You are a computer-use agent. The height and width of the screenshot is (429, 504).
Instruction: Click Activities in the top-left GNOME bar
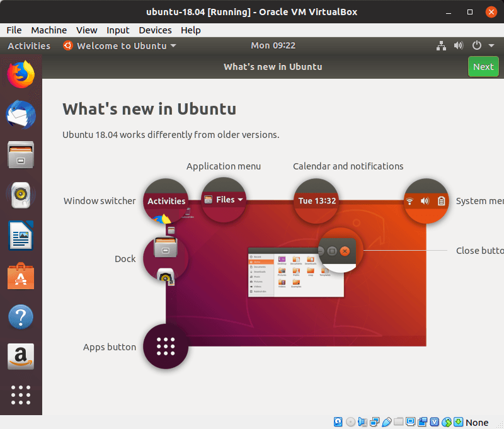pyautogui.click(x=29, y=45)
